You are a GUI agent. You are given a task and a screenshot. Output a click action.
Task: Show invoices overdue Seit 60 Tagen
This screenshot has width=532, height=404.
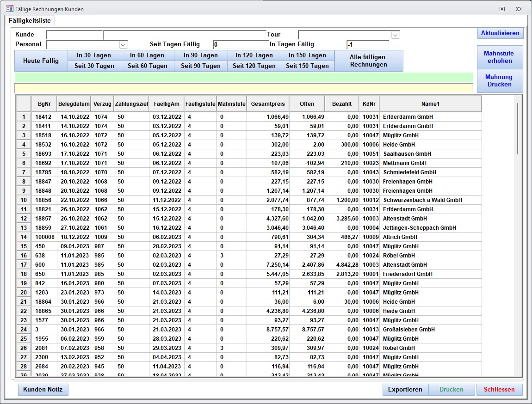[148, 66]
